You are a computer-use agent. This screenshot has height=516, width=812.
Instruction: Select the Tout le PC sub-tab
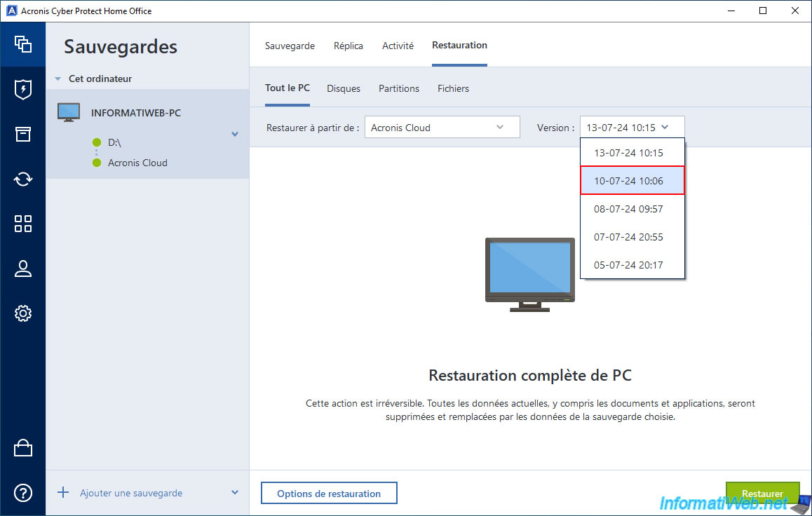[287, 88]
